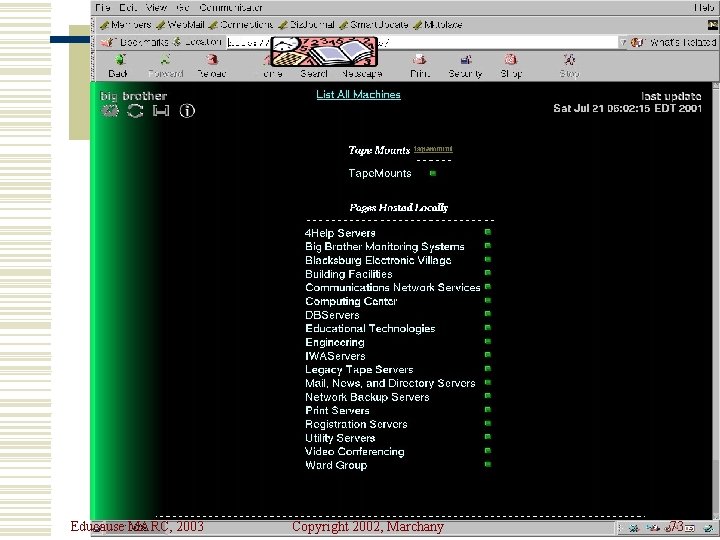
Task: Click status dot for Computing Center
Action: [x=488, y=300]
